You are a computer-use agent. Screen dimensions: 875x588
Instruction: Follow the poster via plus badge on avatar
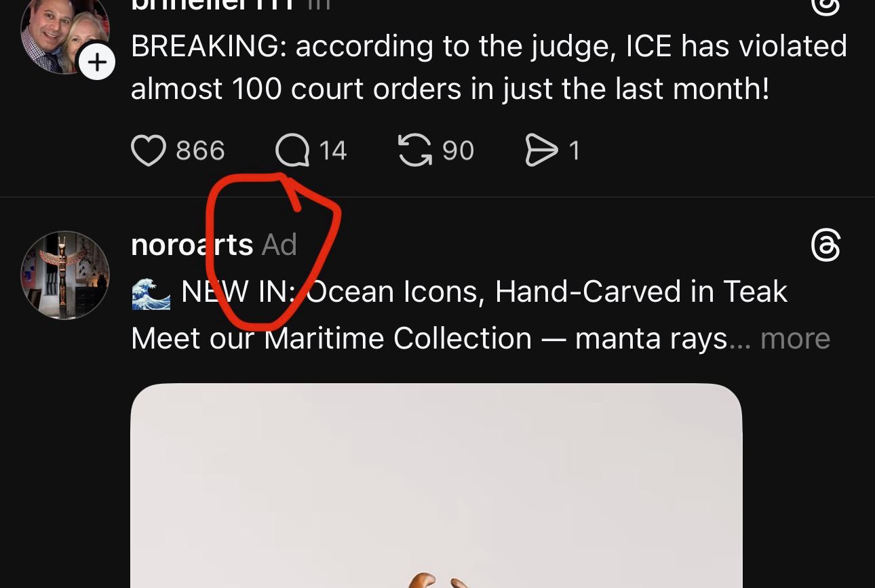tap(97, 63)
